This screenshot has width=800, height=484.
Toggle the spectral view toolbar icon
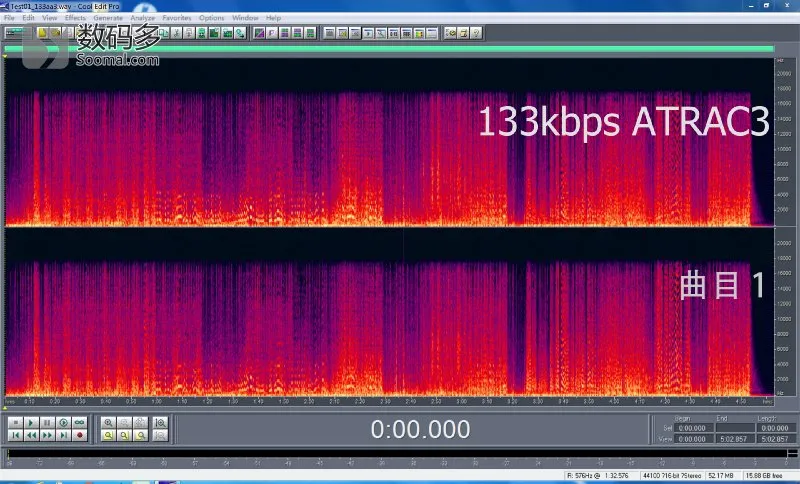pos(259,33)
